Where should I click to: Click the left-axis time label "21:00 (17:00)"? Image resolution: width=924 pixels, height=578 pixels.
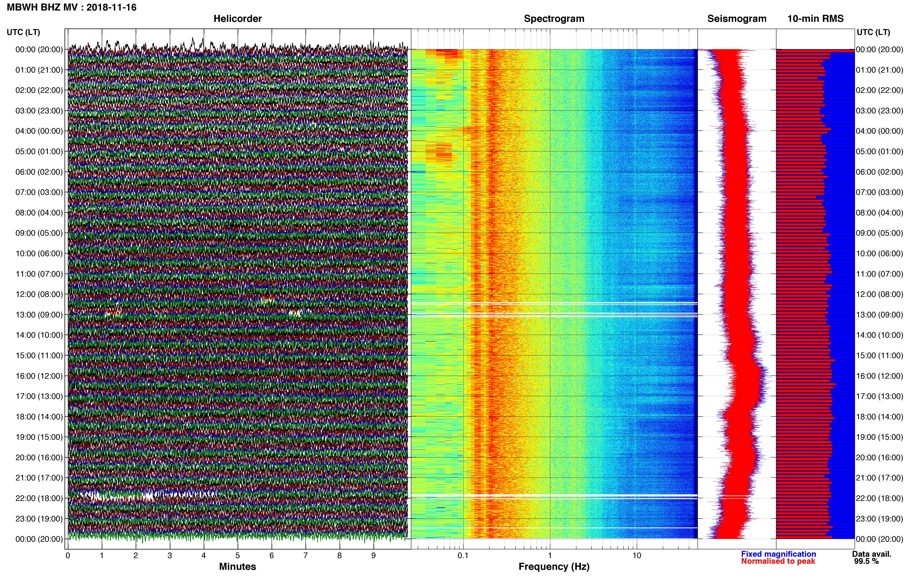[39, 478]
